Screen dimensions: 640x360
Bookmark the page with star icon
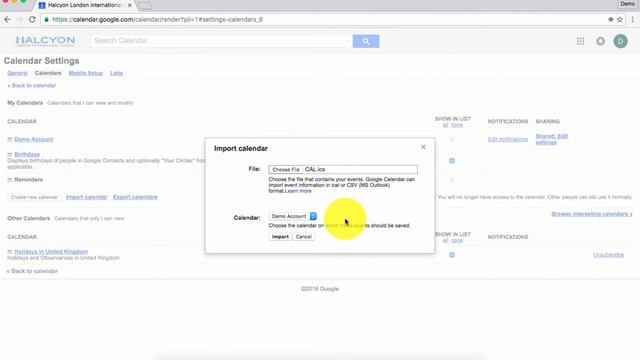point(620,19)
